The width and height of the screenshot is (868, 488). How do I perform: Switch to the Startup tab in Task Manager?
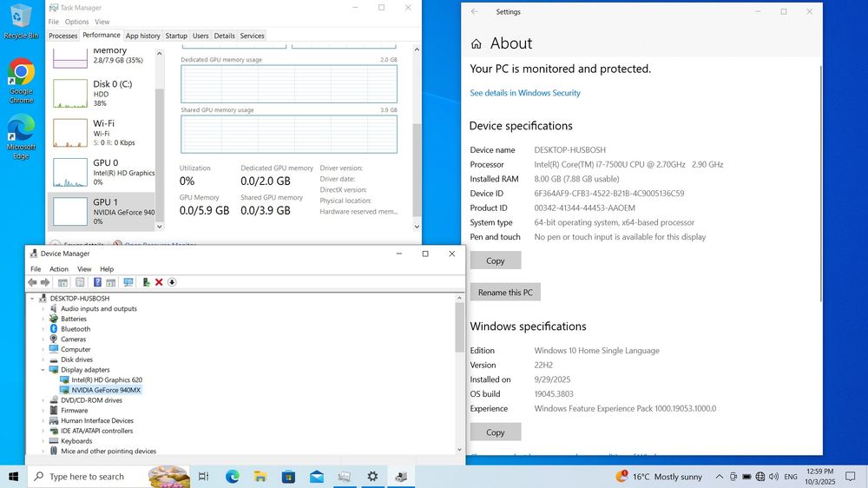coord(176,36)
